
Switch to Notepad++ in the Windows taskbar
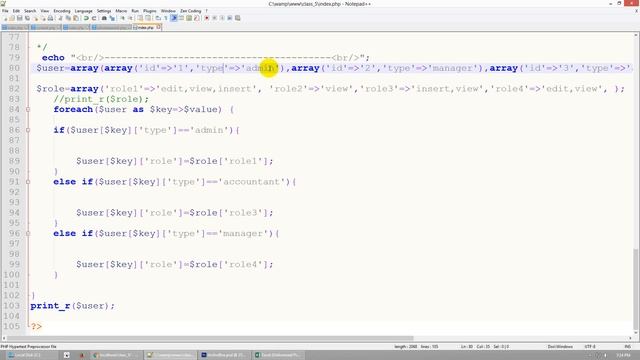171,355
